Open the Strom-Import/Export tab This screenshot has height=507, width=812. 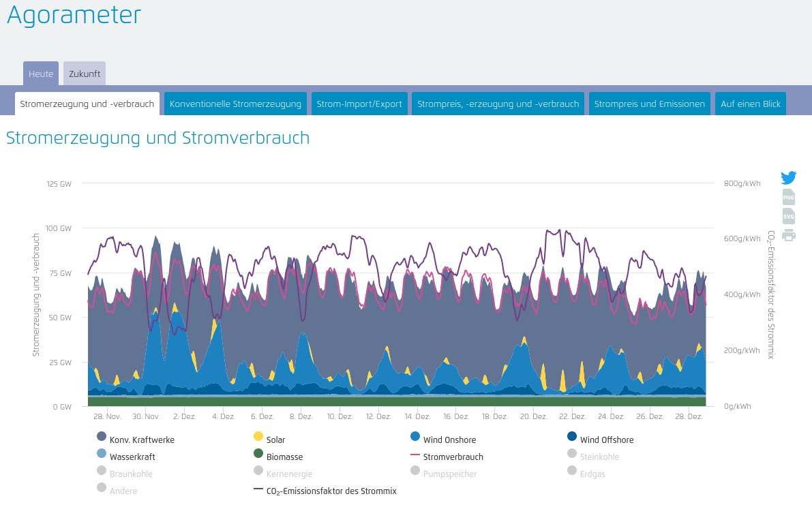pos(359,104)
